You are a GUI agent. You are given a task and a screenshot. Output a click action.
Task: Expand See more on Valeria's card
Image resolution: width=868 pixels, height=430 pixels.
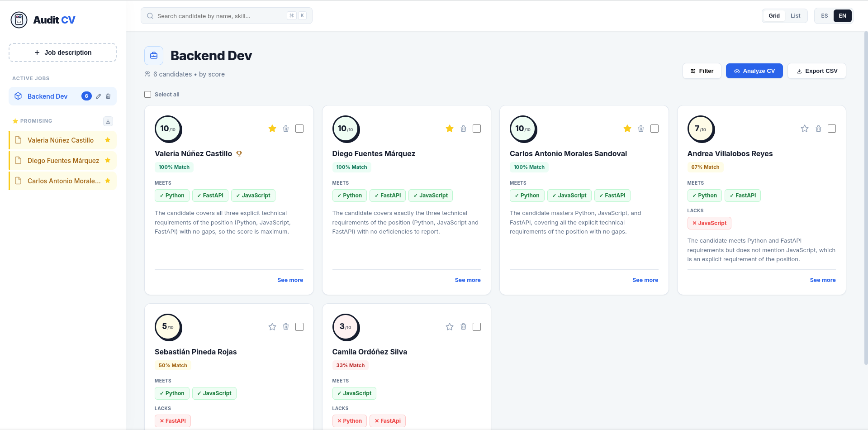tap(290, 280)
